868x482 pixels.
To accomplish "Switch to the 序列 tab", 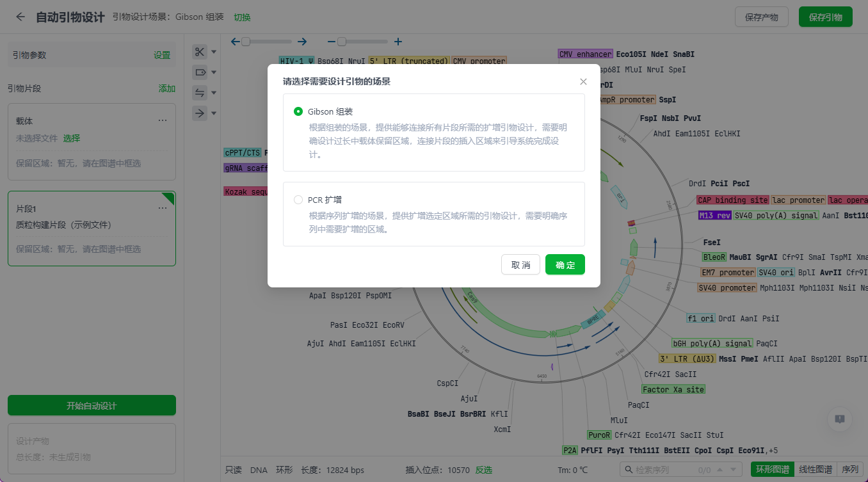I will pyautogui.click(x=850, y=469).
